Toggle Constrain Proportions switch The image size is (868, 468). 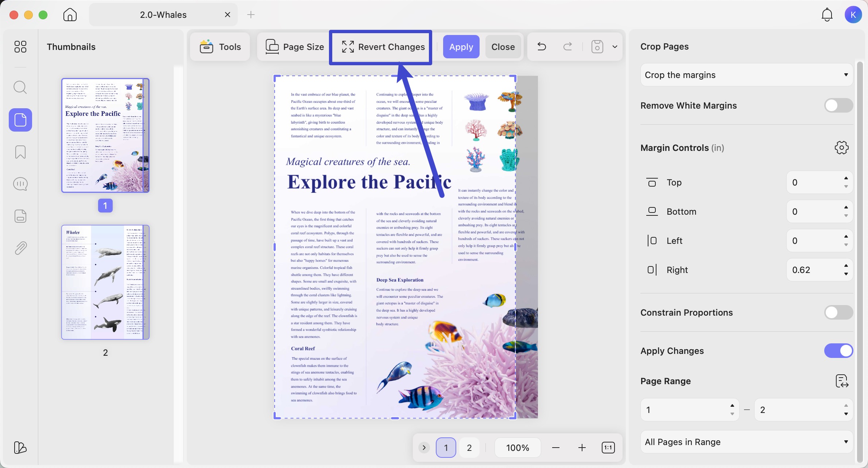[x=838, y=312]
